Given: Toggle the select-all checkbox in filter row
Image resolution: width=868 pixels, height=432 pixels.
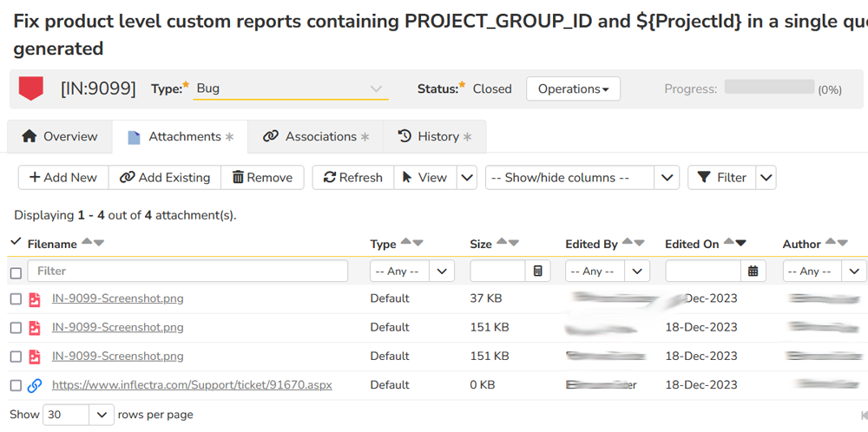Looking at the screenshot, I should coord(16,272).
